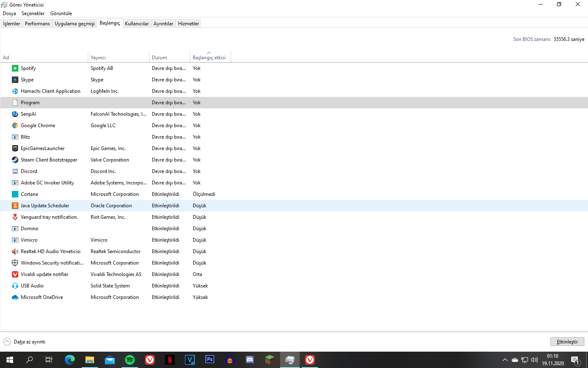Open the Uygulama geçmişi tab
The height and width of the screenshot is (368, 588).
tap(75, 24)
